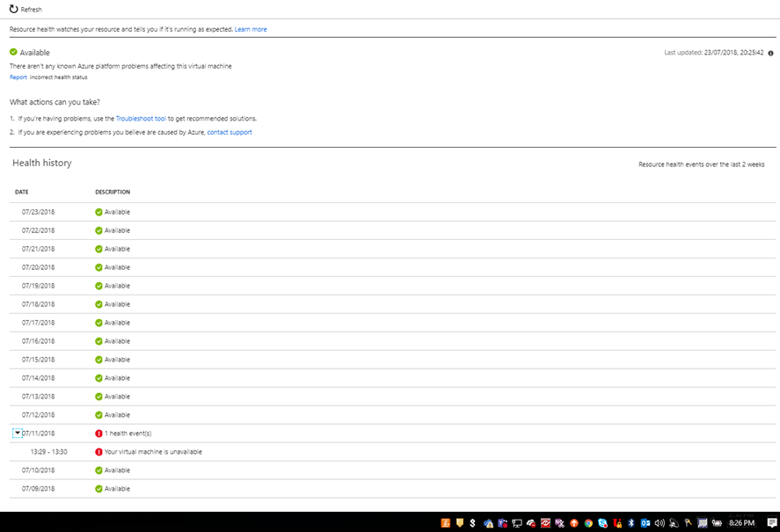The height and width of the screenshot is (532, 780).
Task: Select the 07/20/2018 date cell
Action: [39, 267]
